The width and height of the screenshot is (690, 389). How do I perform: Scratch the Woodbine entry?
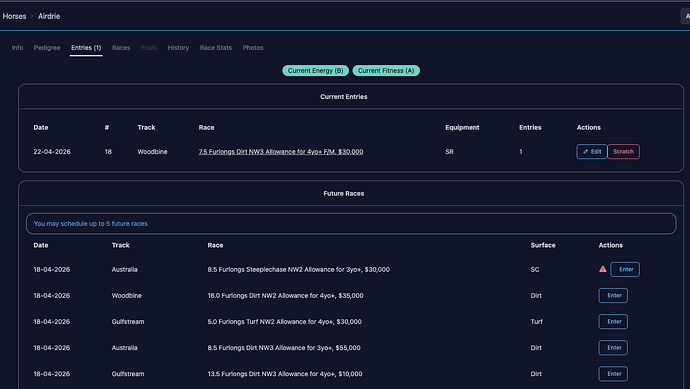pos(624,151)
